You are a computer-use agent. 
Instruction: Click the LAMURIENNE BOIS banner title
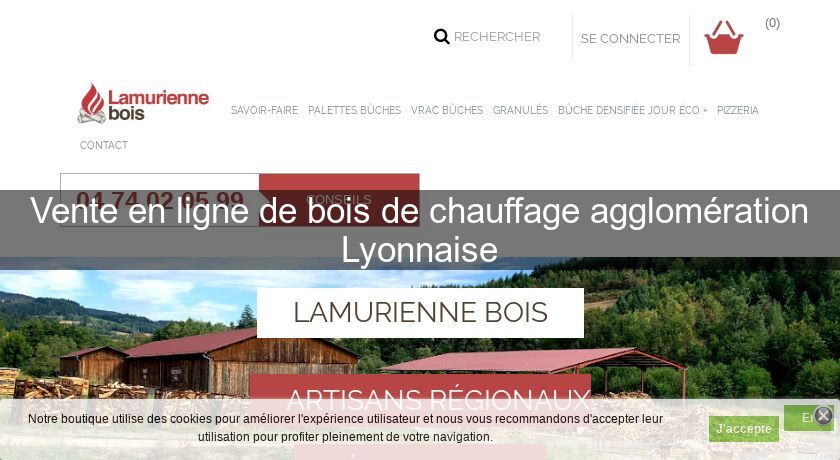(x=421, y=313)
